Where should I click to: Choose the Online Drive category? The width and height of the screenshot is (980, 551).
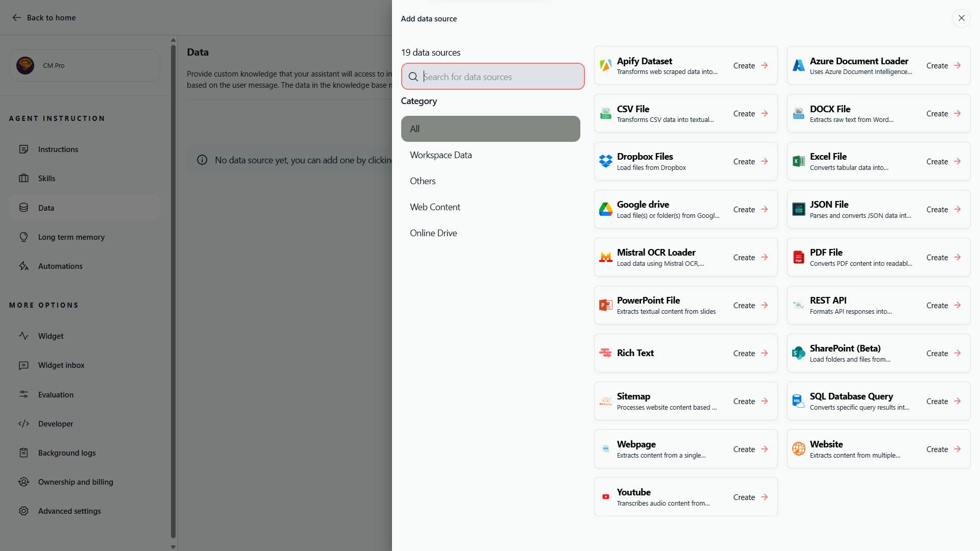tap(433, 233)
